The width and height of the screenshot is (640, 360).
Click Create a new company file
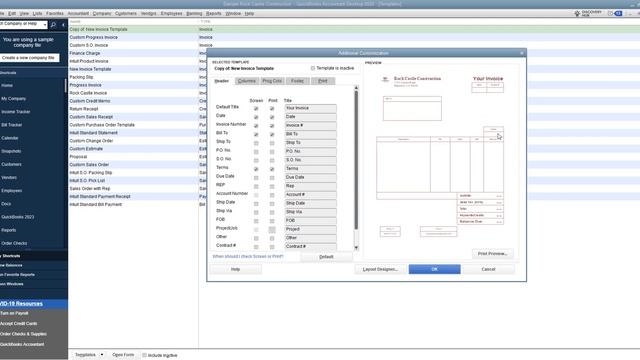pyautogui.click(x=29, y=58)
